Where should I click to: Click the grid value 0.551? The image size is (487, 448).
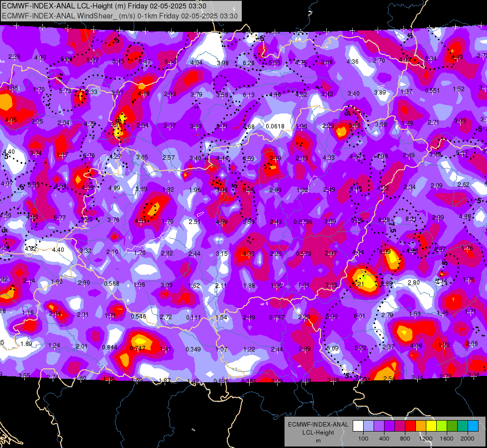(432, 91)
